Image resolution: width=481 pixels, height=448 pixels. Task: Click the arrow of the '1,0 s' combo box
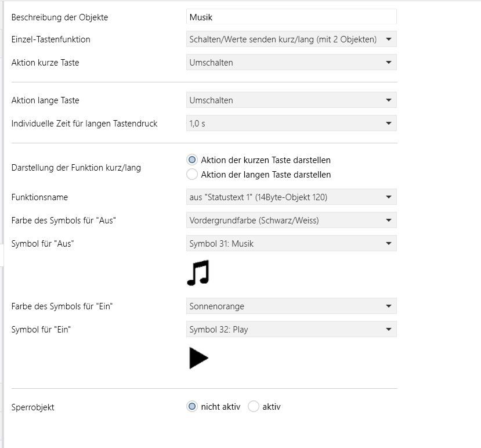(389, 124)
